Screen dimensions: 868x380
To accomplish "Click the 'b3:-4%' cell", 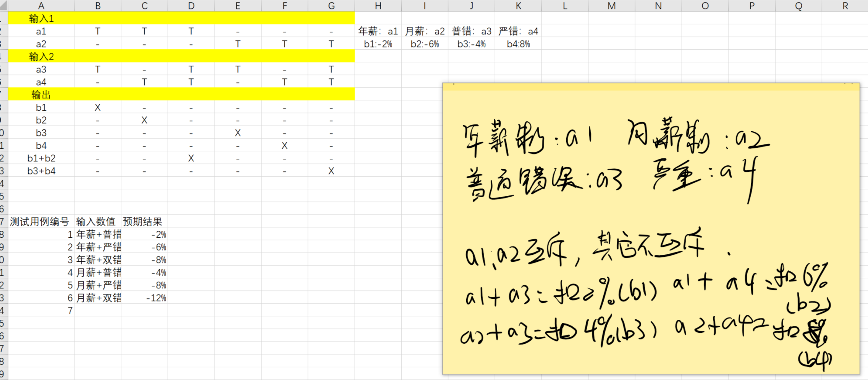I will coord(472,44).
